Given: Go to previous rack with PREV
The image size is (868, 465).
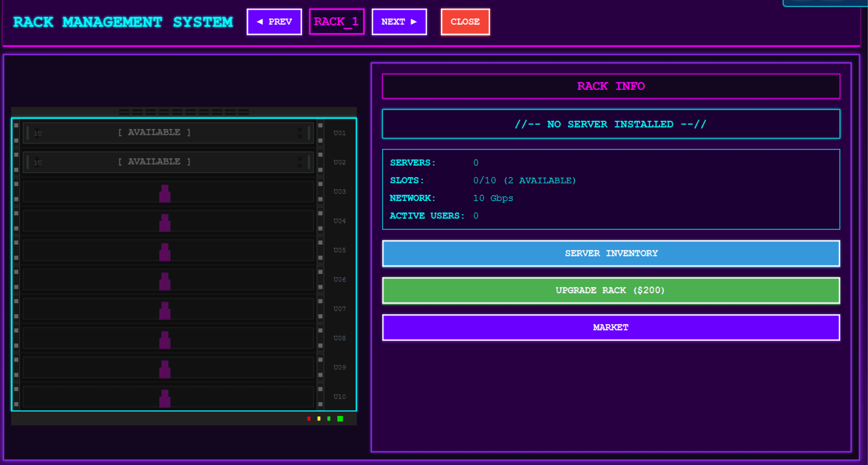Looking at the screenshot, I should tap(274, 22).
